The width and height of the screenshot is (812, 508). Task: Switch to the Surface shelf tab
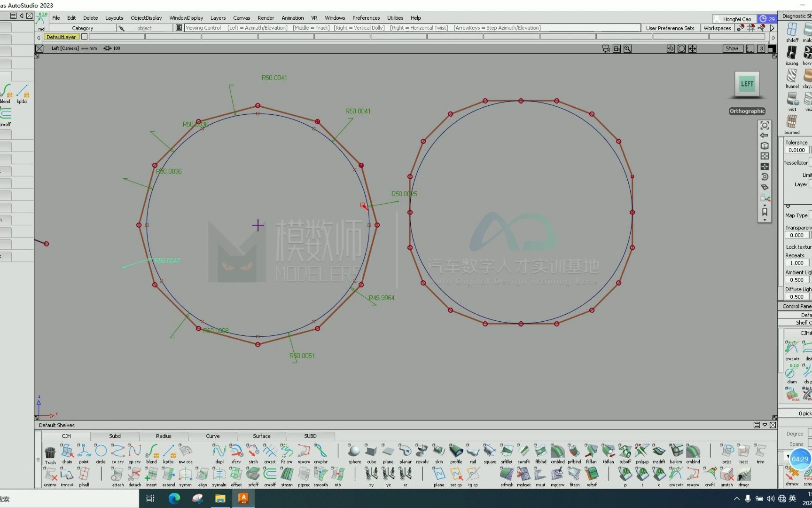pyautogui.click(x=262, y=436)
